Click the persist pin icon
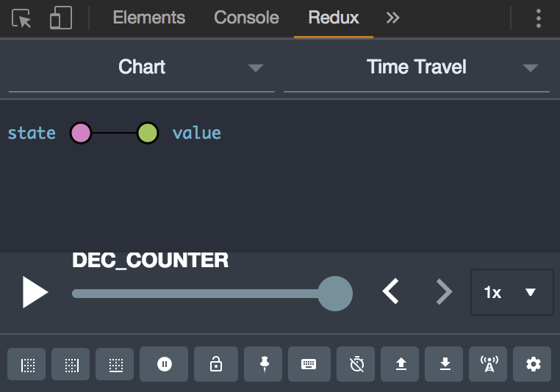Viewport: 560px width, 392px height. [265, 364]
